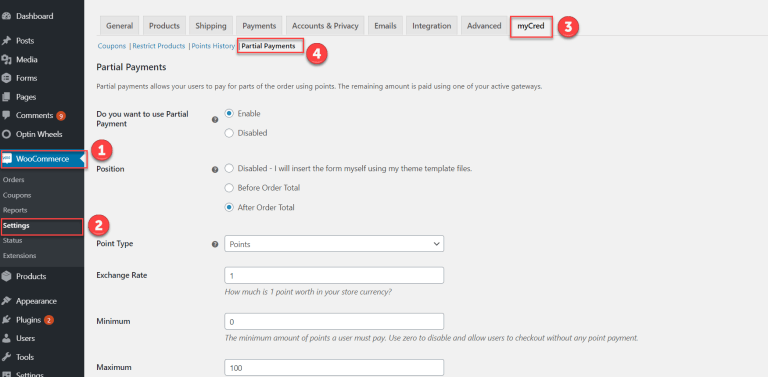The height and width of the screenshot is (377, 768).
Task: Click the Dashboard gauge icon
Action: (7, 16)
